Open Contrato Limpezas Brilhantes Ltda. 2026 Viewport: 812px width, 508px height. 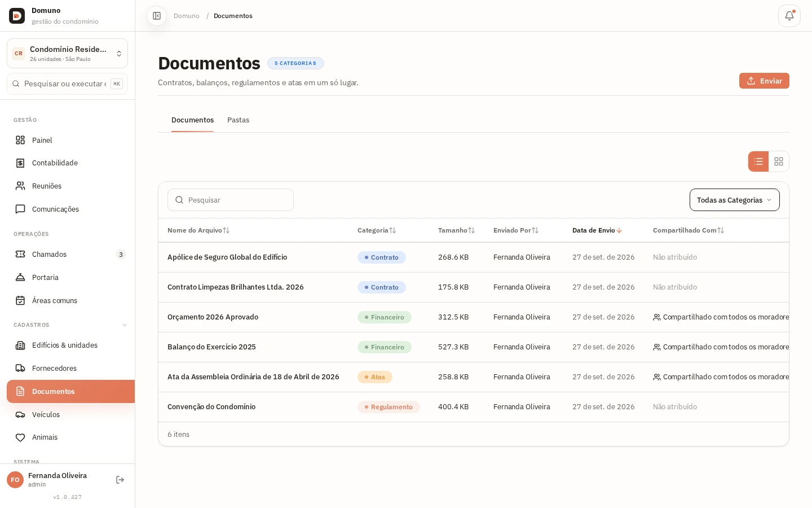pyautogui.click(x=236, y=287)
